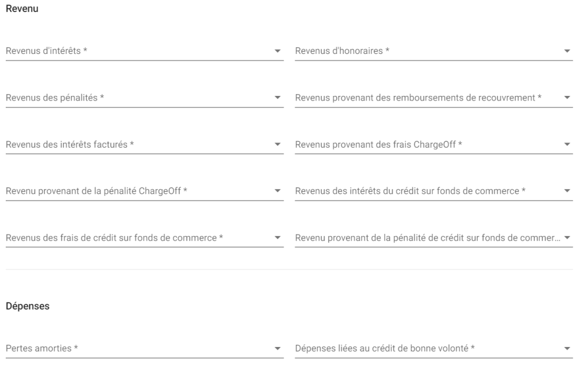Click arrow for Revenus provenant des remboursements de recouvrement
588x366 pixels.
pyautogui.click(x=567, y=98)
